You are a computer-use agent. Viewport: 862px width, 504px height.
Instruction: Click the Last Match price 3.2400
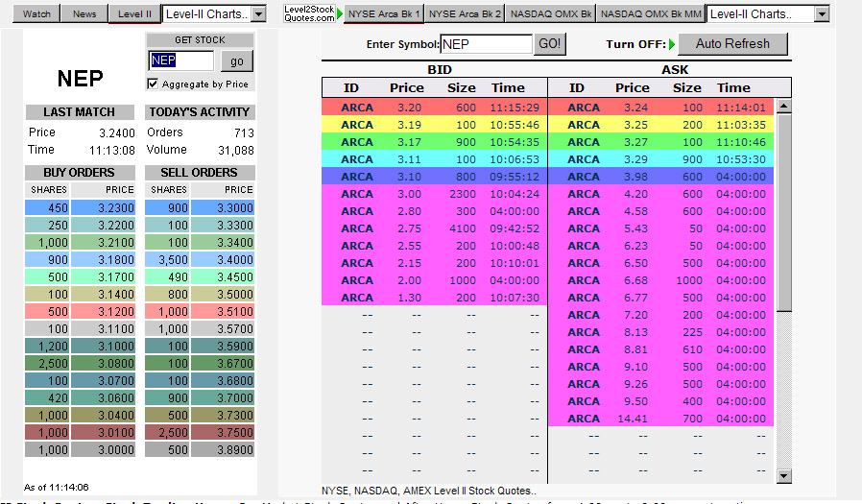pos(116,133)
